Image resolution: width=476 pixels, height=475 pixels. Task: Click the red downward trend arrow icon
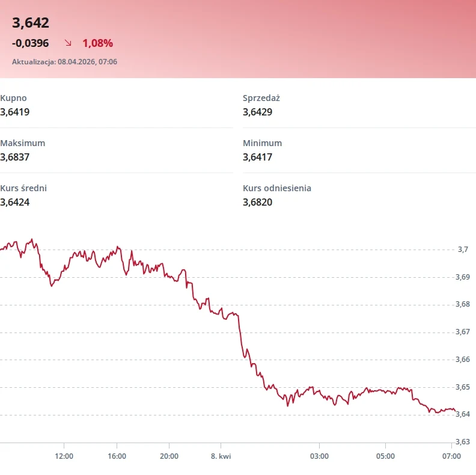pos(68,43)
